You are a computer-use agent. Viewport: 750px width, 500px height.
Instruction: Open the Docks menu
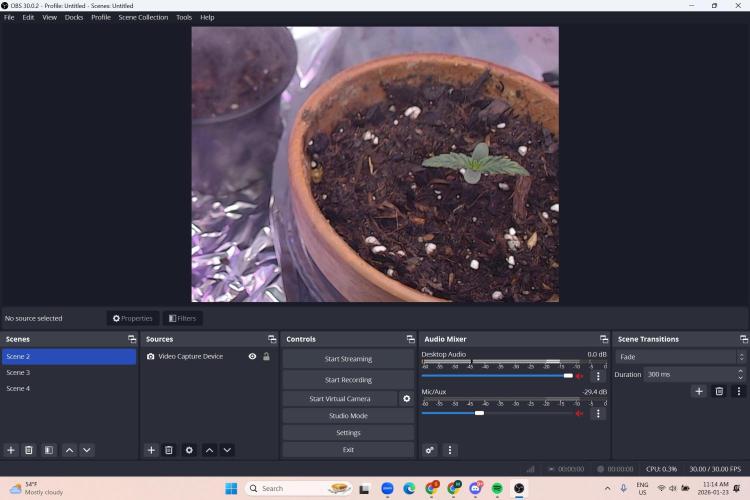[74, 17]
